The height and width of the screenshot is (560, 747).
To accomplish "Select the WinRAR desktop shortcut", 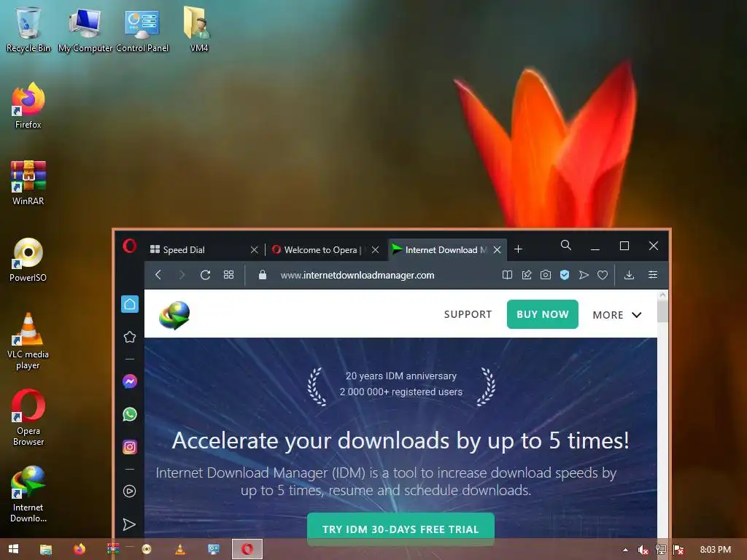I will (28, 182).
